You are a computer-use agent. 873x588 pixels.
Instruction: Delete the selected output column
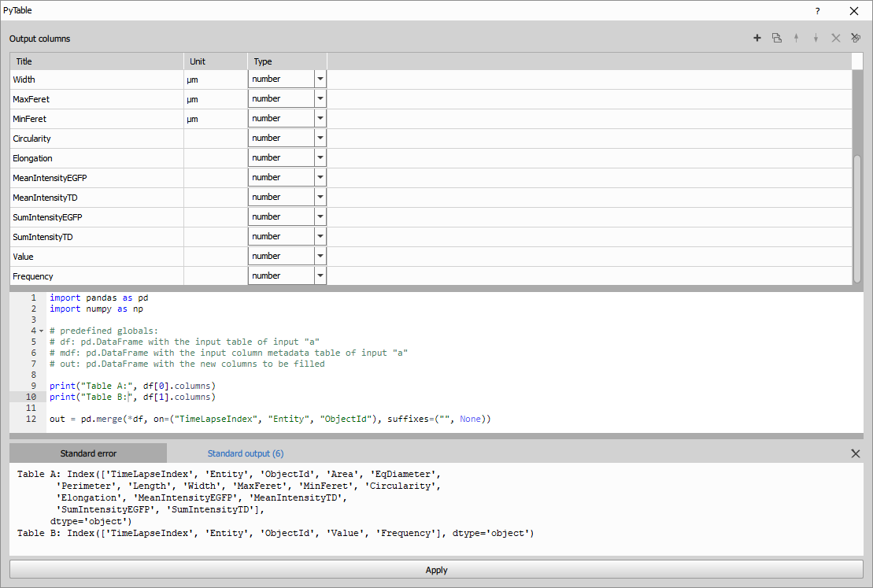pos(835,38)
